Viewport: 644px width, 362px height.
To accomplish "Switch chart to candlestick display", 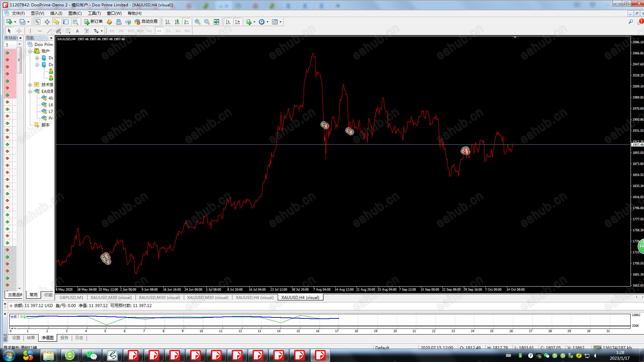I will tap(177, 22).
